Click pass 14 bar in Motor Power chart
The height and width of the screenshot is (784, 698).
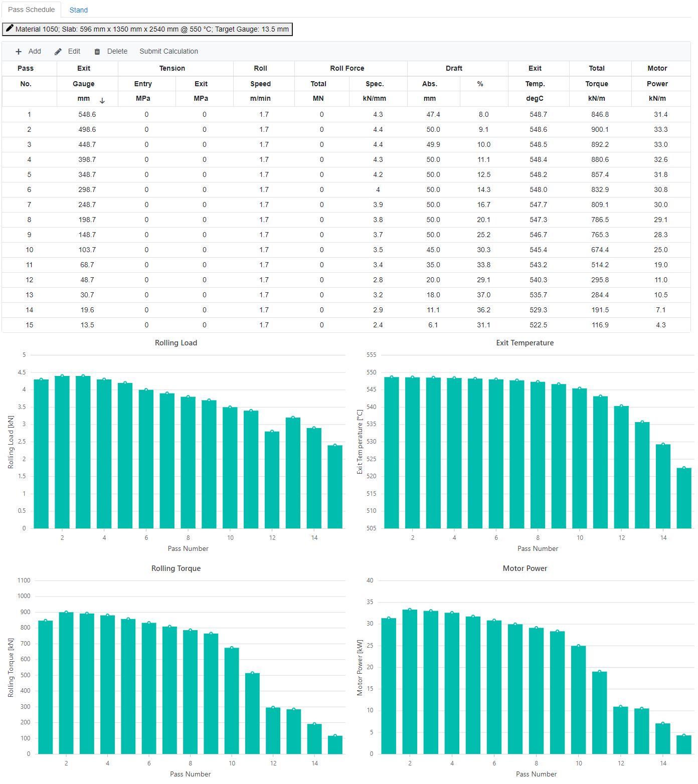point(663,738)
